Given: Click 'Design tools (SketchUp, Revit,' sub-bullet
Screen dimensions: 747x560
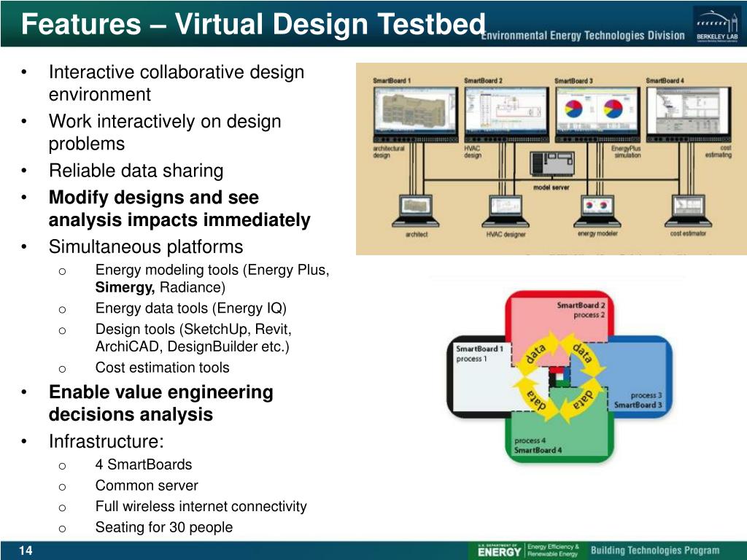Looking at the screenshot, I should [x=193, y=338].
